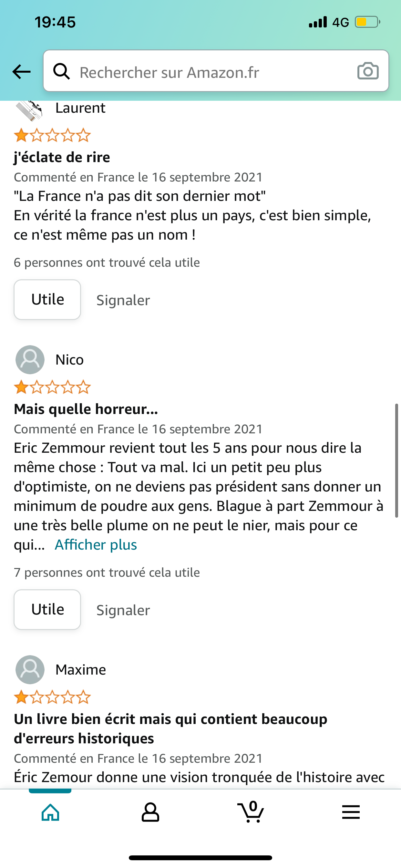This screenshot has height=868, width=401.
Task: Click the page scrollbar handle
Action: pos(396,460)
